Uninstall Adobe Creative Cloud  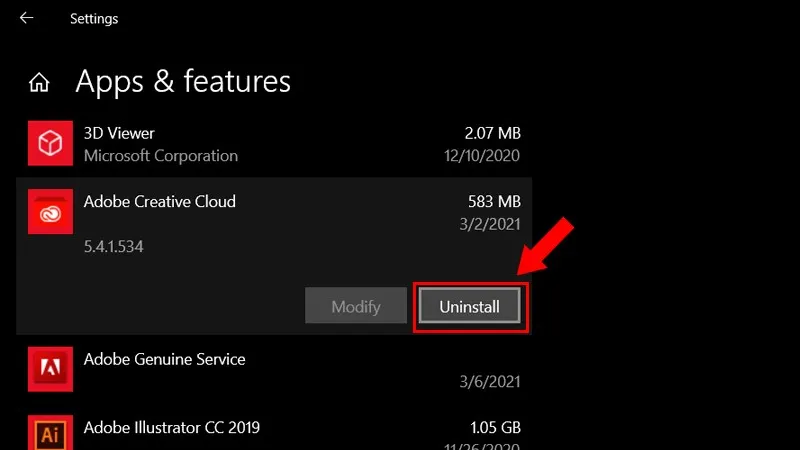click(469, 307)
